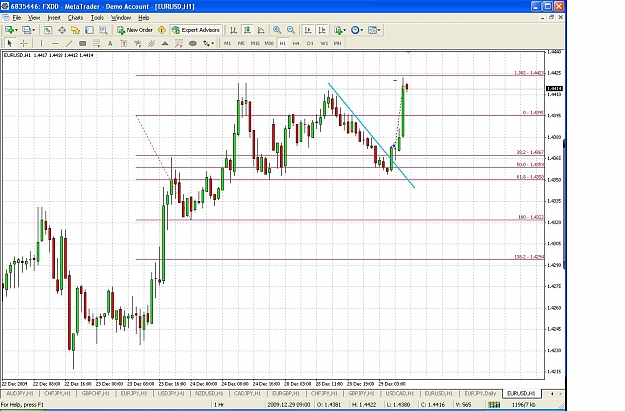Open the Periods clock icon

pos(355,30)
